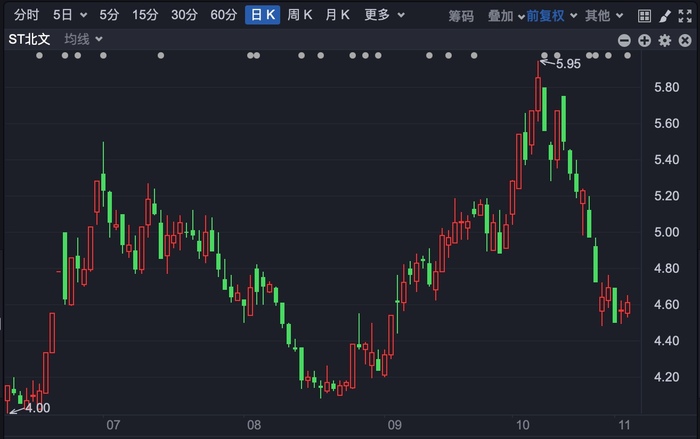Select the 日K daily candlestick tab
Screen dimensions: 700x439
pyautogui.click(x=262, y=15)
